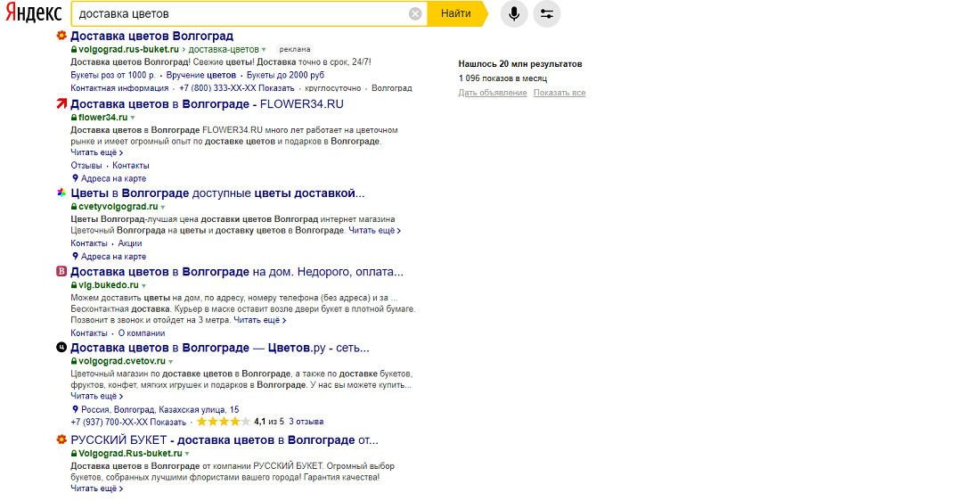This screenshot has width=980, height=501.
Task: Click the favicon next to РУССКИЙ БУКЕТ result
Action: [x=61, y=439]
